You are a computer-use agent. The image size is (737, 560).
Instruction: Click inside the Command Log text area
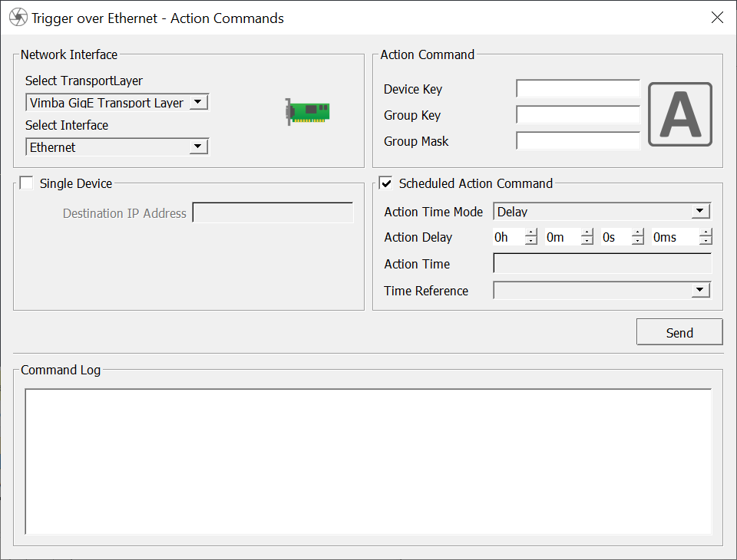click(x=368, y=460)
